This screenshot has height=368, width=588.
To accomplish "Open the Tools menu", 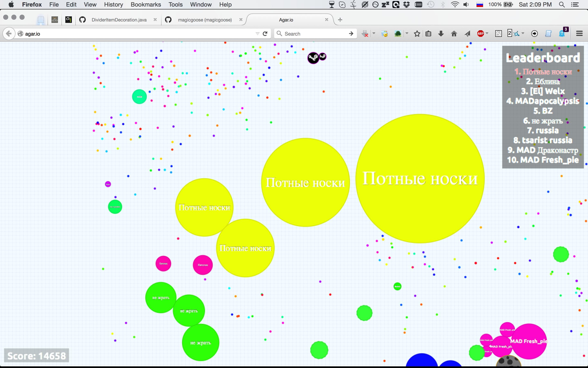I will coord(175,4).
